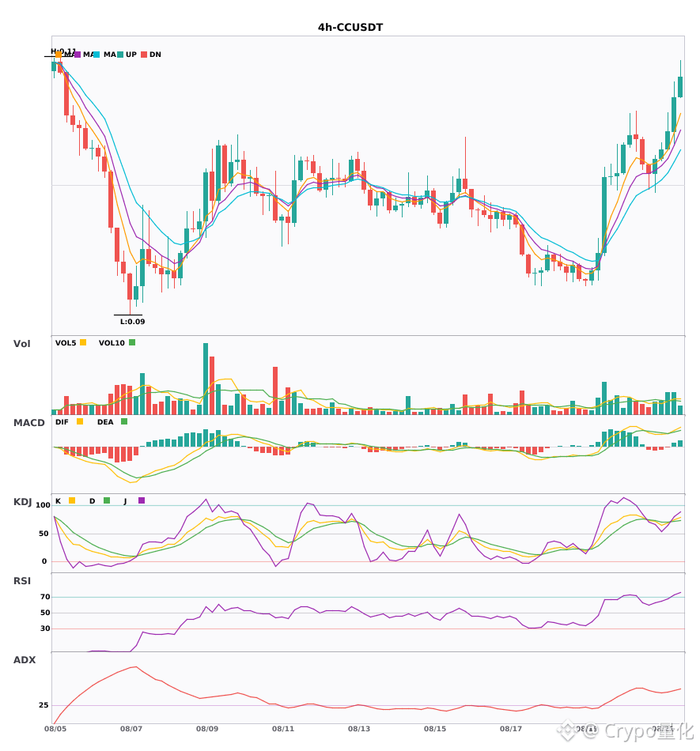Click the KDJ panel label
Viewport: 700px width, 751px height.
click(22, 502)
